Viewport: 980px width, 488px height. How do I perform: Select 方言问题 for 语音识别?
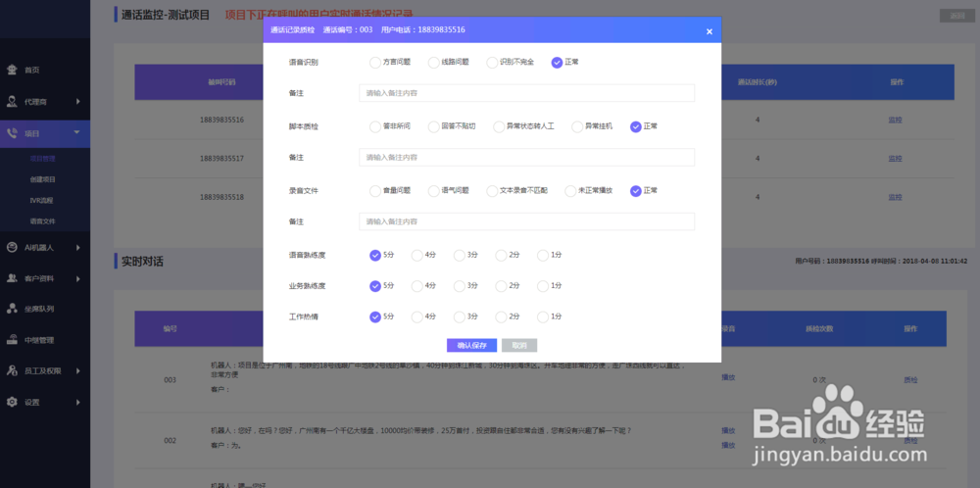click(375, 62)
